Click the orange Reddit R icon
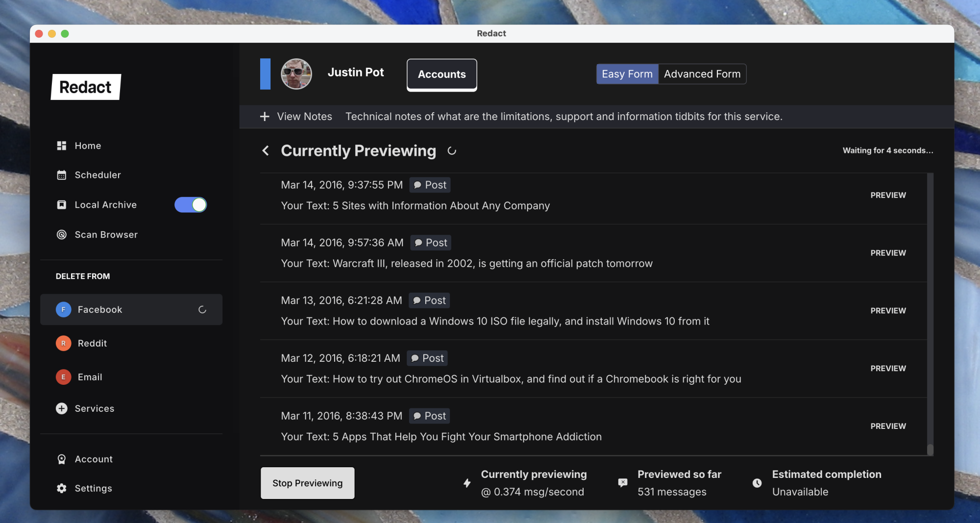Screen dimensions: 980x523 (x=63, y=343)
